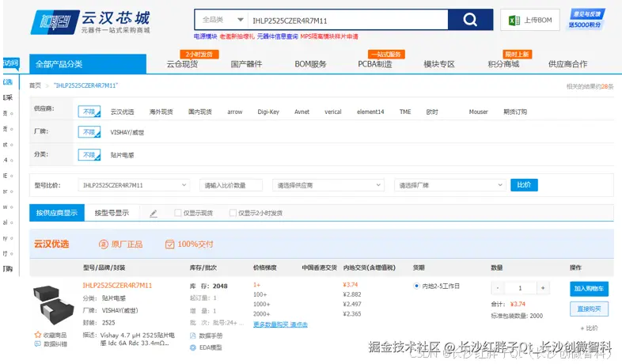The width and height of the screenshot is (622, 364).
Task: Click the small 比价 link under 直接购买
Action: pos(589,328)
